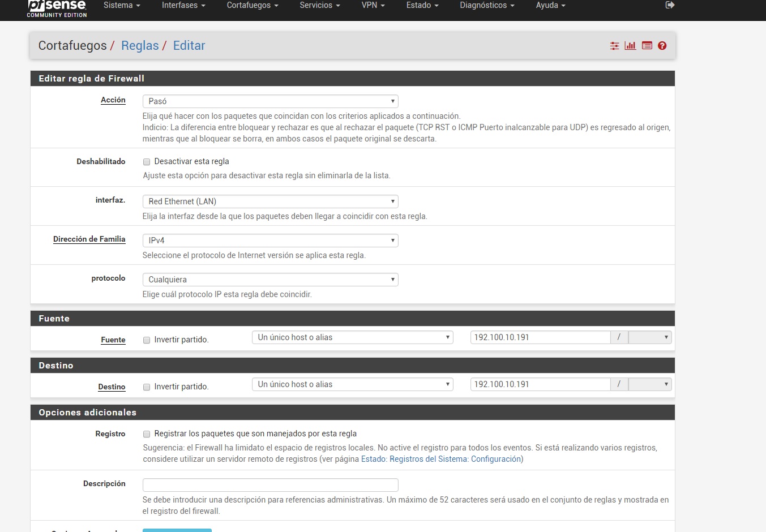Enable the 'Desactivar esta regla' checkbox
The image size is (766, 532).
[147, 162]
